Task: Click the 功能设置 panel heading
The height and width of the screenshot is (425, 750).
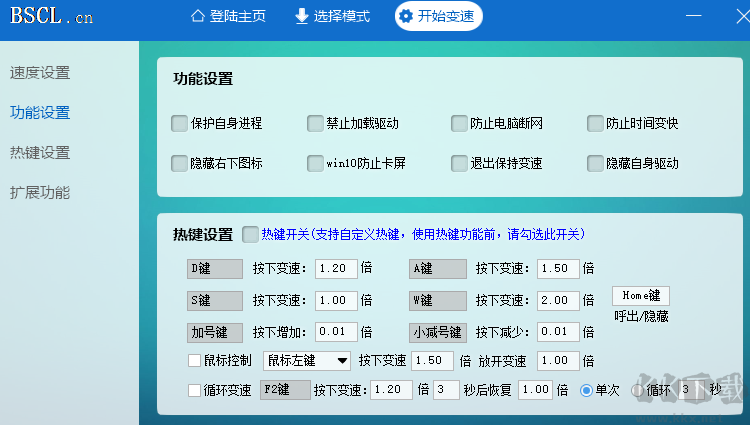Action: [203, 79]
